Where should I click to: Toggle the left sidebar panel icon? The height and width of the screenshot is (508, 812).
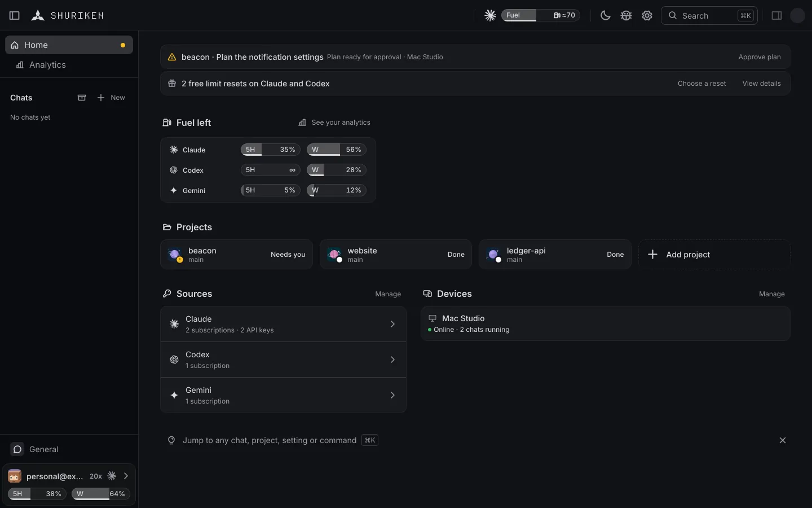tap(15, 16)
